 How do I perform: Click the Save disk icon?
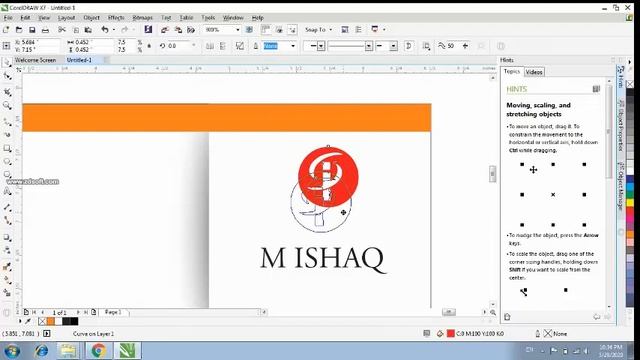32,30
